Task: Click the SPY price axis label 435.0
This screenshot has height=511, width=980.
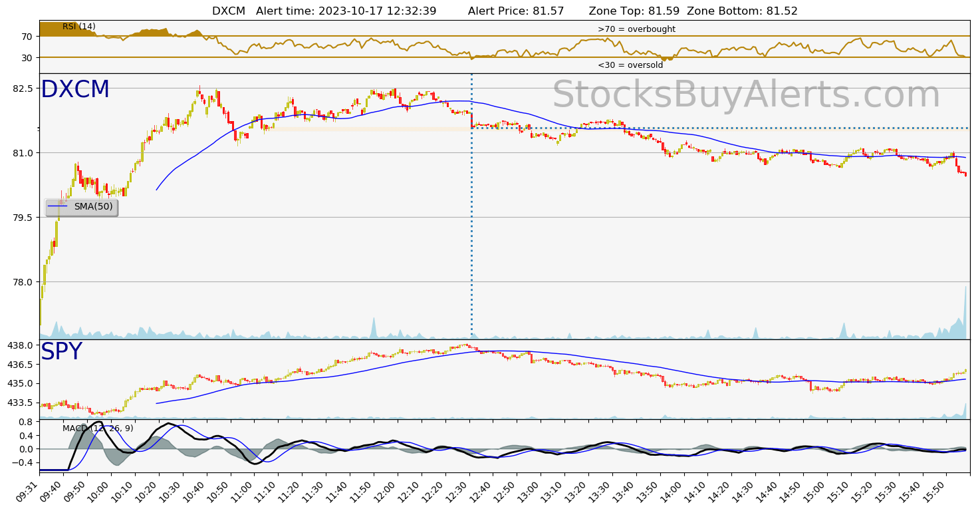Action: tap(20, 383)
